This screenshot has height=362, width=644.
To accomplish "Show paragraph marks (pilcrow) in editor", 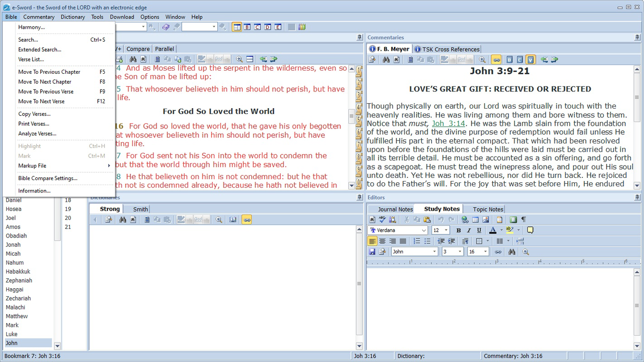I will (524, 219).
